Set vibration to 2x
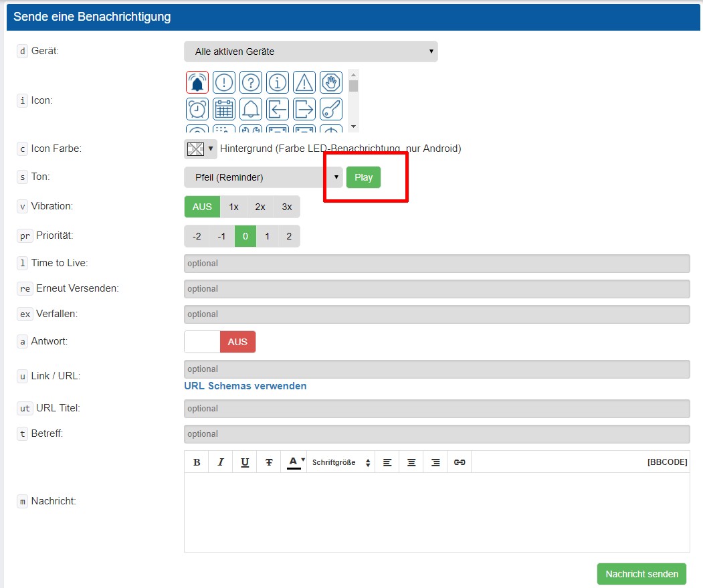This screenshot has height=588, width=703. (x=260, y=207)
